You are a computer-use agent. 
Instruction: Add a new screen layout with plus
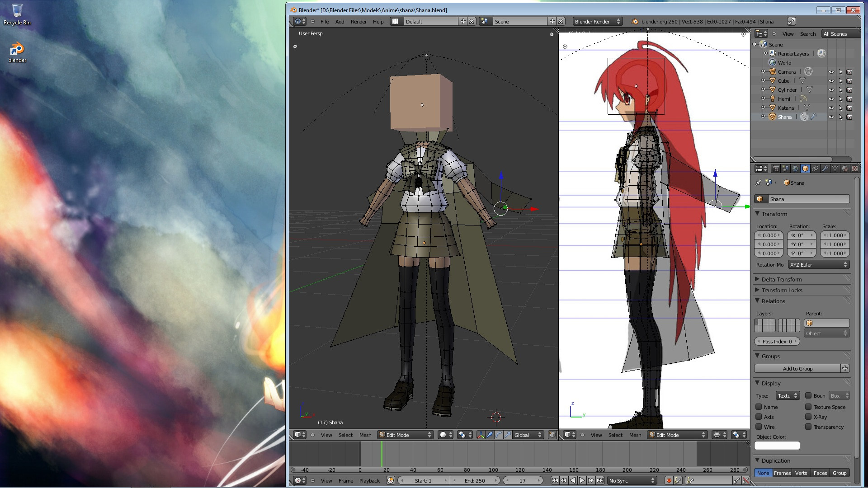463,21
